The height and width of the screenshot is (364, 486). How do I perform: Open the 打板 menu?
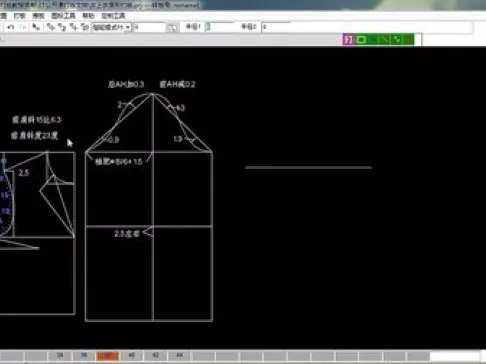[19, 16]
